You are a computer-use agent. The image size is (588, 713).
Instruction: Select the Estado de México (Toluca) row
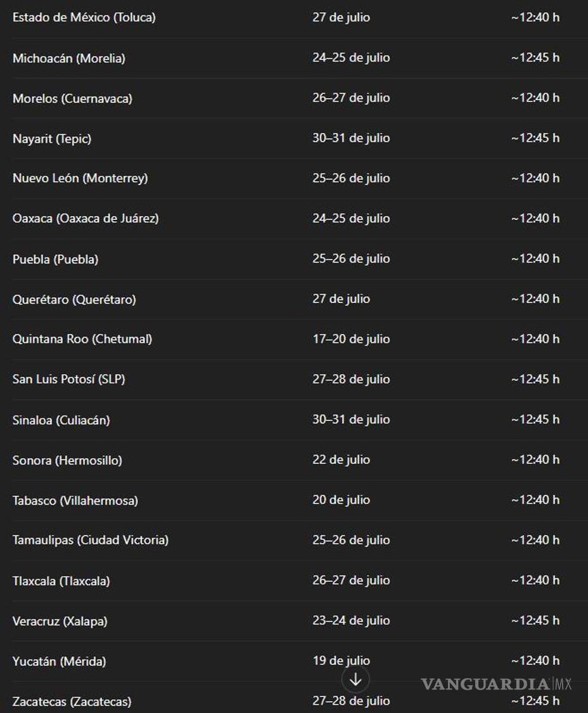[x=84, y=18]
